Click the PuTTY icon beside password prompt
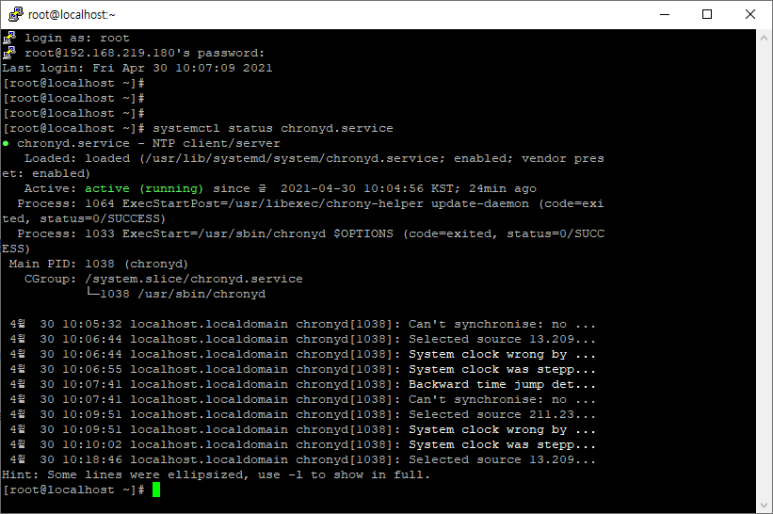773x514 pixels. click(x=9, y=52)
